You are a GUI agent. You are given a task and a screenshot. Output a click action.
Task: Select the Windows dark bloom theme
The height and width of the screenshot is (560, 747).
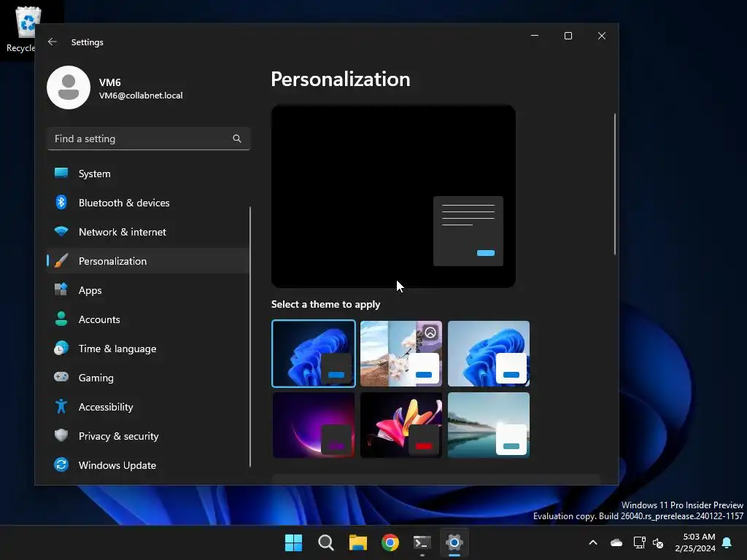pyautogui.click(x=314, y=354)
